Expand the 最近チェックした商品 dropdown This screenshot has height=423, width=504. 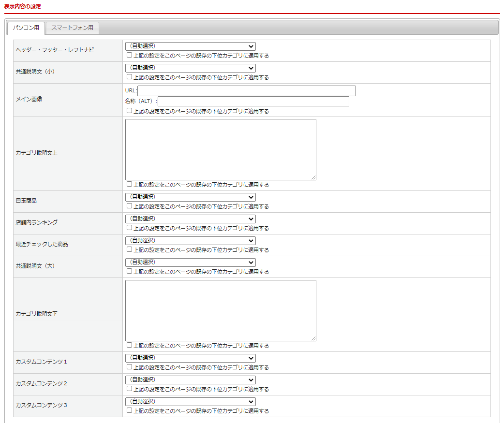point(190,241)
